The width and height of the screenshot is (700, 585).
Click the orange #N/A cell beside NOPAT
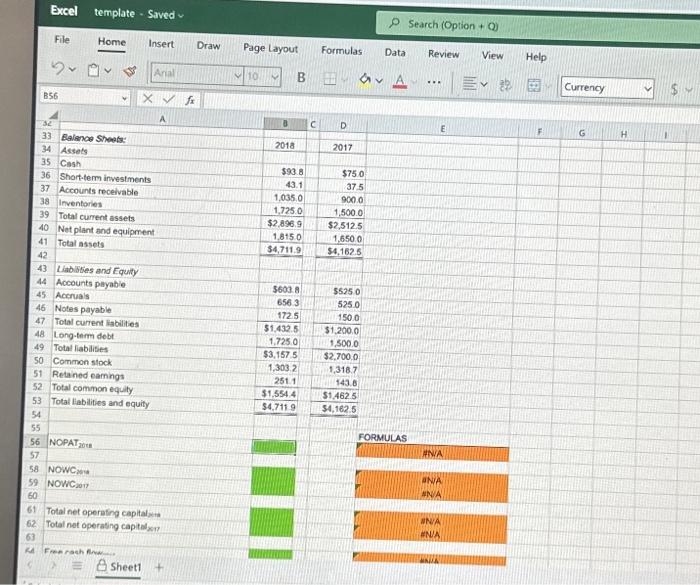tap(432, 454)
